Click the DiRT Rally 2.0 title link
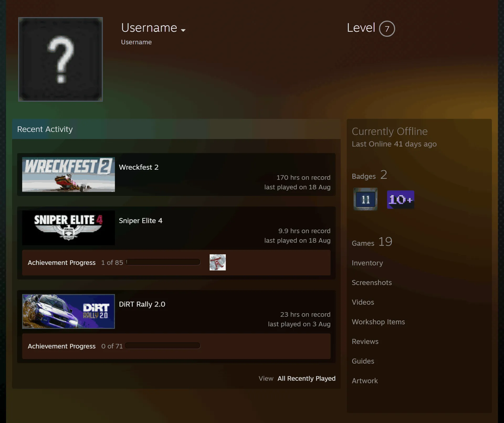504x423 pixels. [x=142, y=304]
